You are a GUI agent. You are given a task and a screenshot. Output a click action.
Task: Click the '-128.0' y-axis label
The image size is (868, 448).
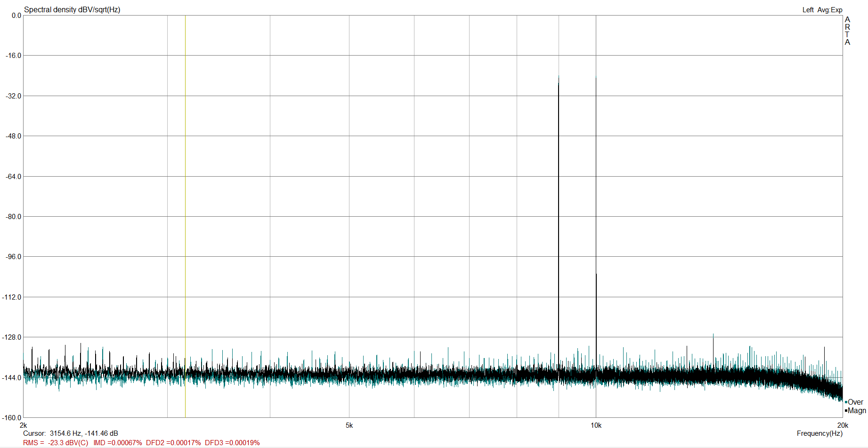point(12,337)
